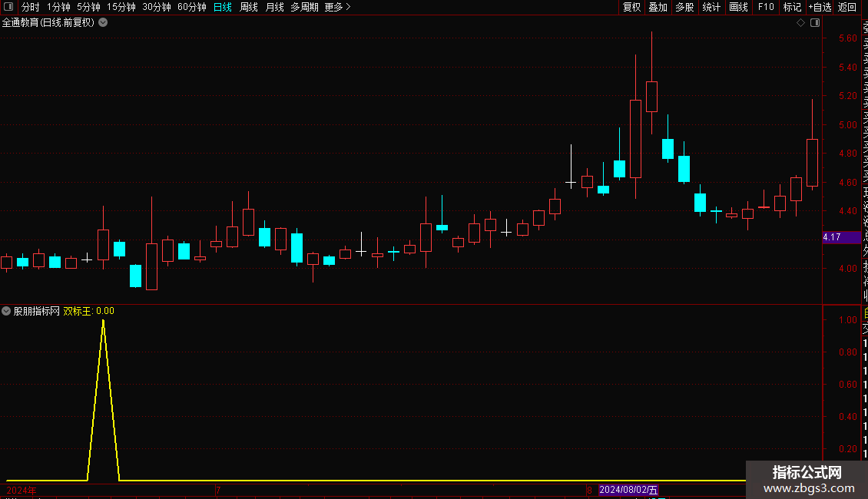The image size is (868, 499).
Task: Select the 5分钟 period tab
Action: tap(88, 7)
